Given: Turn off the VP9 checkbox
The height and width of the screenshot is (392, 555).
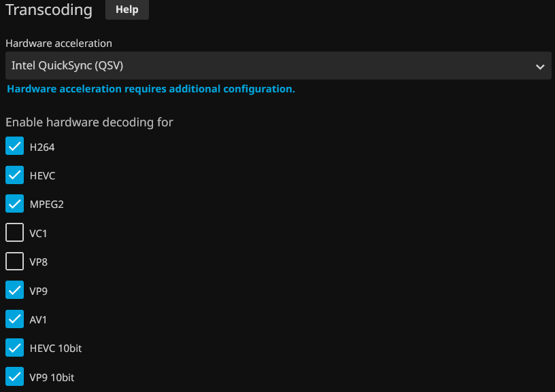Looking at the screenshot, I should click(x=14, y=291).
